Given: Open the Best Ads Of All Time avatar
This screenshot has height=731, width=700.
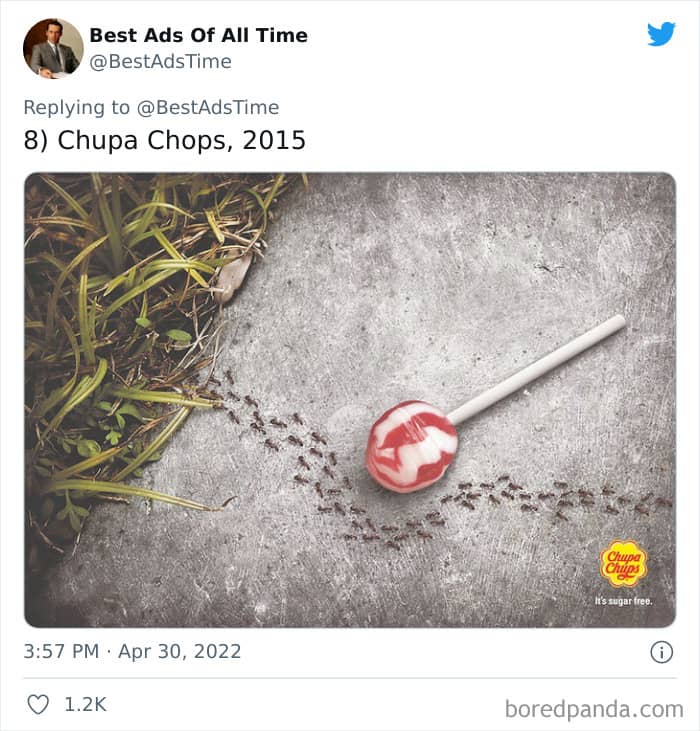Looking at the screenshot, I should coord(53,48).
